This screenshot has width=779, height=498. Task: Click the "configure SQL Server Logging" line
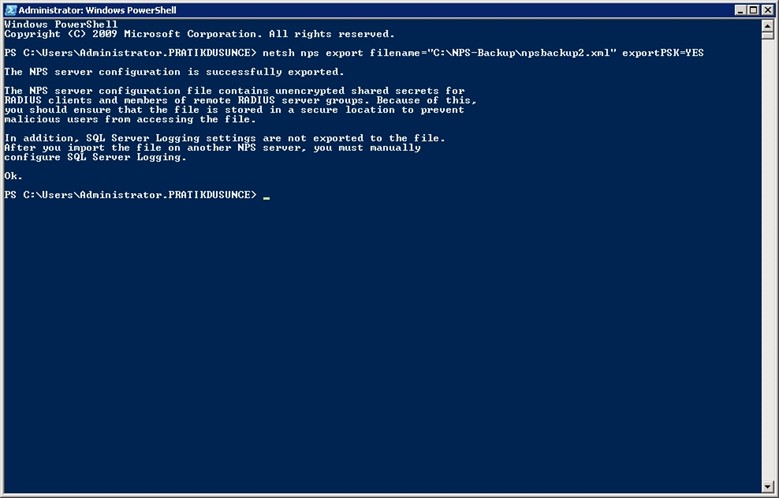point(95,157)
